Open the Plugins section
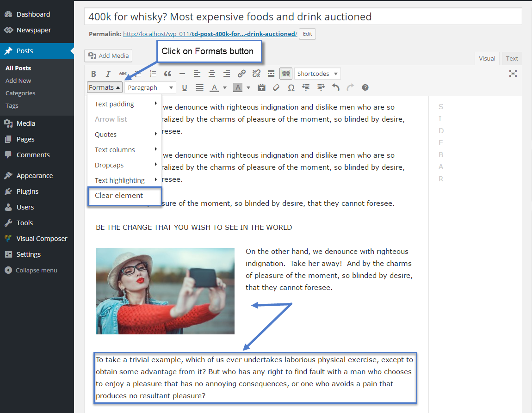This screenshot has height=413, width=532. tap(37, 191)
